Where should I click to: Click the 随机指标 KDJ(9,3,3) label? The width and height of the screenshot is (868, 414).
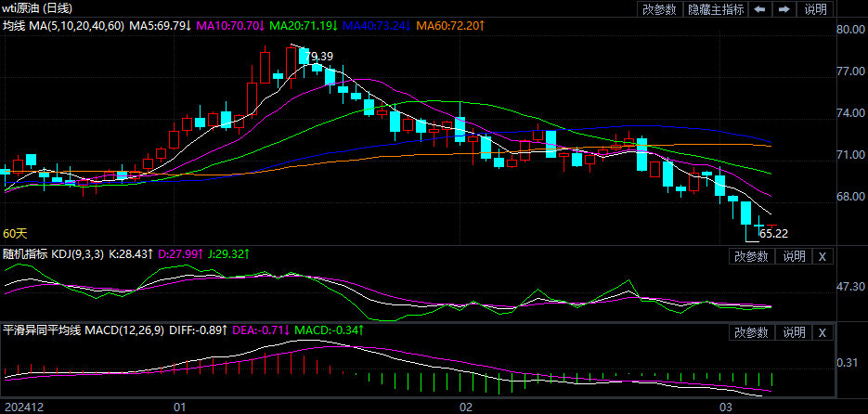[x=53, y=254]
